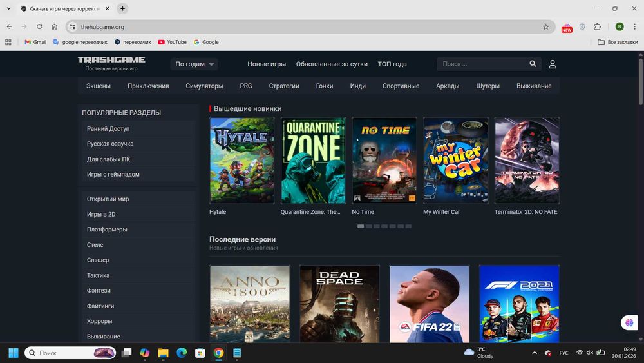Open Copilot icon on taskbar
This screenshot has height=363, width=644.
tap(144, 353)
